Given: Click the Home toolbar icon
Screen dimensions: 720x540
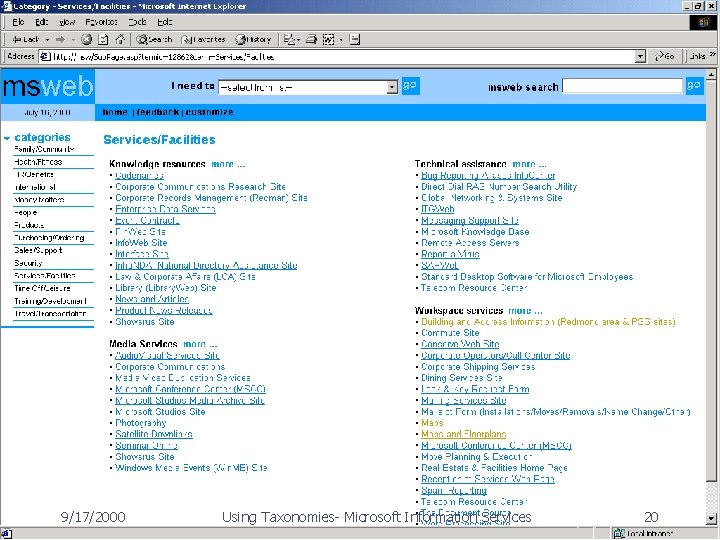Looking at the screenshot, I should [120, 39].
